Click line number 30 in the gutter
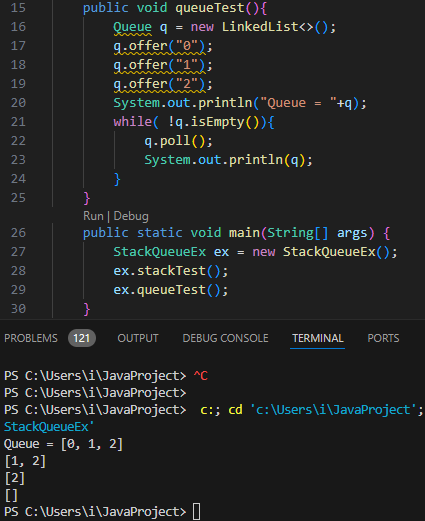This screenshot has width=425, height=521. tap(18, 309)
